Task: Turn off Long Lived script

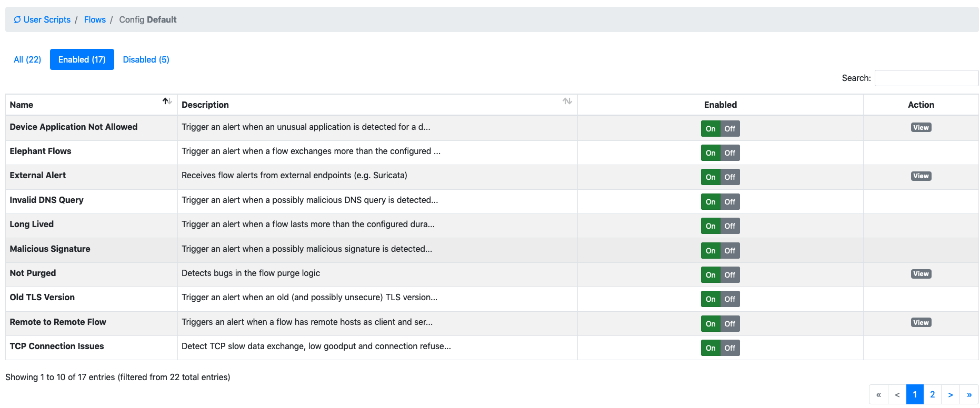Action: tap(730, 226)
